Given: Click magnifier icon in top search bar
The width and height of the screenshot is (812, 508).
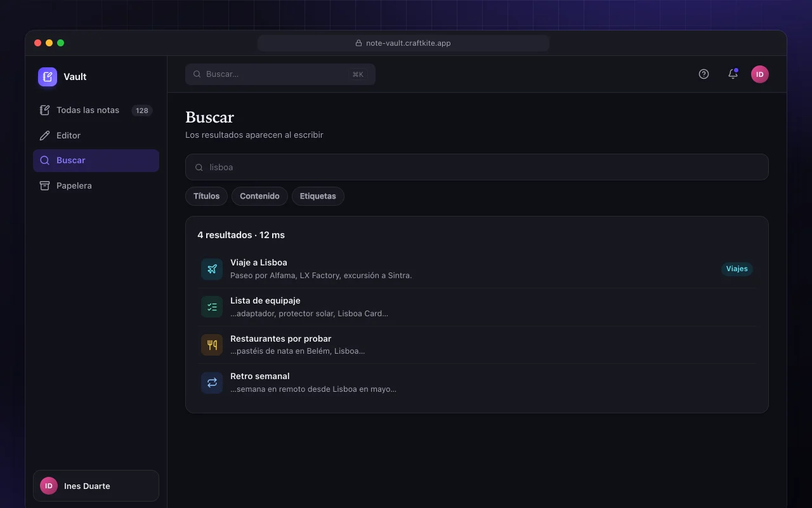Looking at the screenshot, I should (197, 74).
